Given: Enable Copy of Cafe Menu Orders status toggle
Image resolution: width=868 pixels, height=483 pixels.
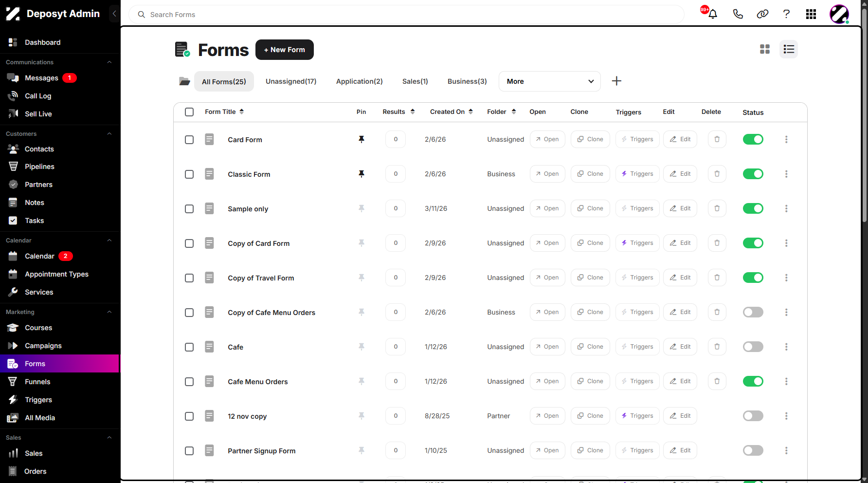Looking at the screenshot, I should (753, 312).
